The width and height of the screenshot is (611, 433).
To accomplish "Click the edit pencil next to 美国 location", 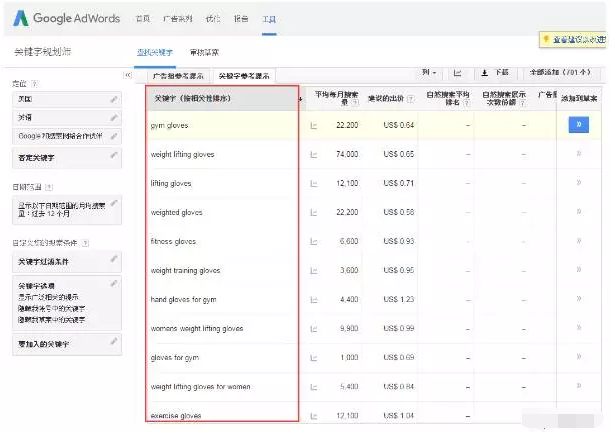I will (115, 100).
